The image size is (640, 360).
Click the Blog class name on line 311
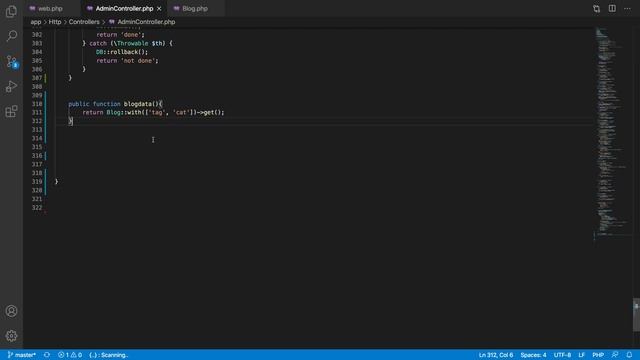pos(113,112)
